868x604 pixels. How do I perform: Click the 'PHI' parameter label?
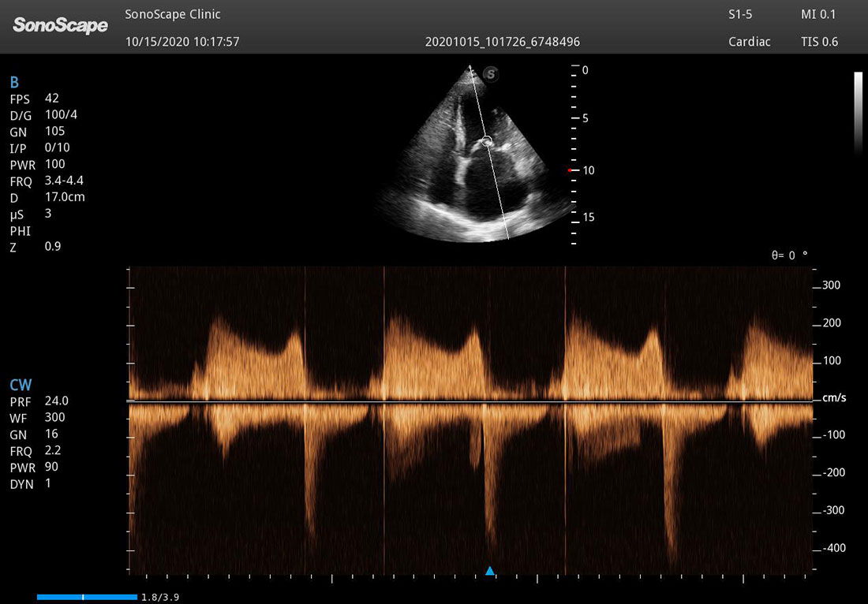pos(21,231)
